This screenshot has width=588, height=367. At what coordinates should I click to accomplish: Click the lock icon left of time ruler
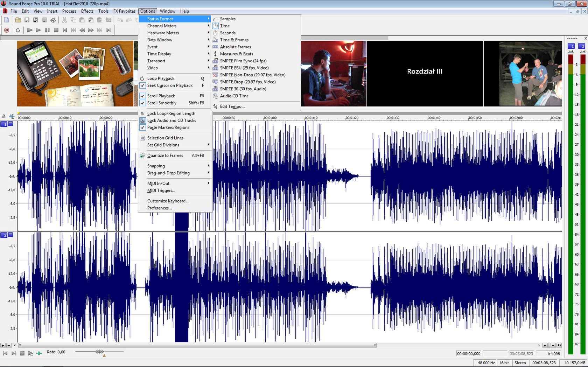4,116
